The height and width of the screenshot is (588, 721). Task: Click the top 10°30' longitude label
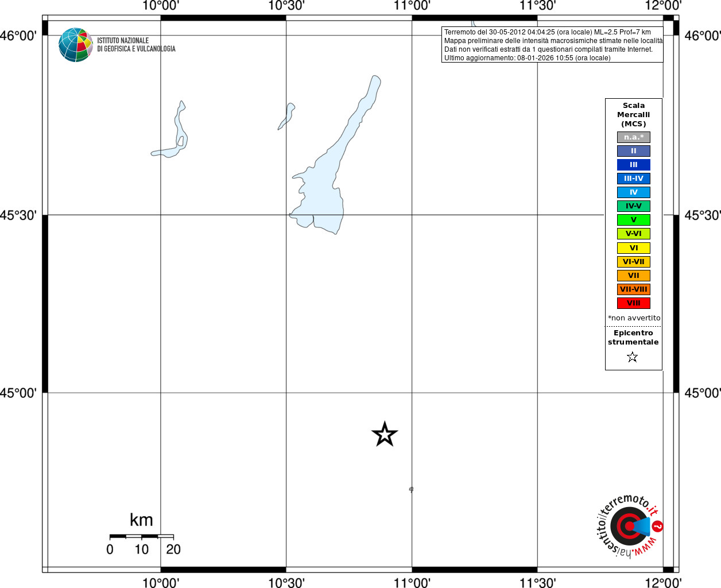286,6
